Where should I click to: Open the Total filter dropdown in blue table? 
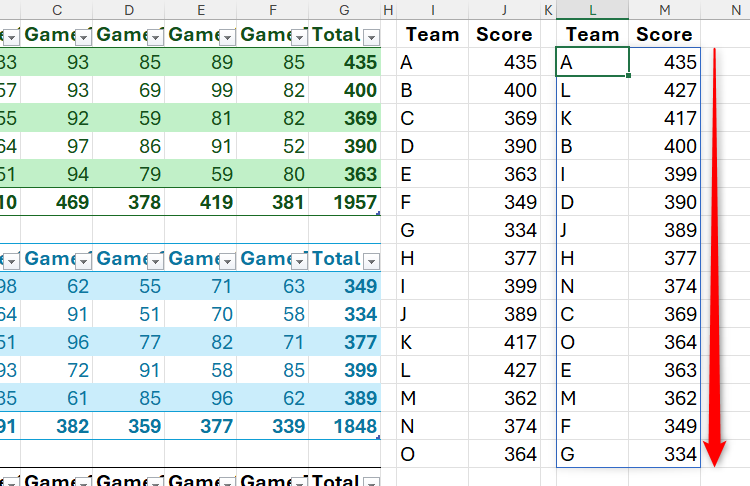[371, 260]
